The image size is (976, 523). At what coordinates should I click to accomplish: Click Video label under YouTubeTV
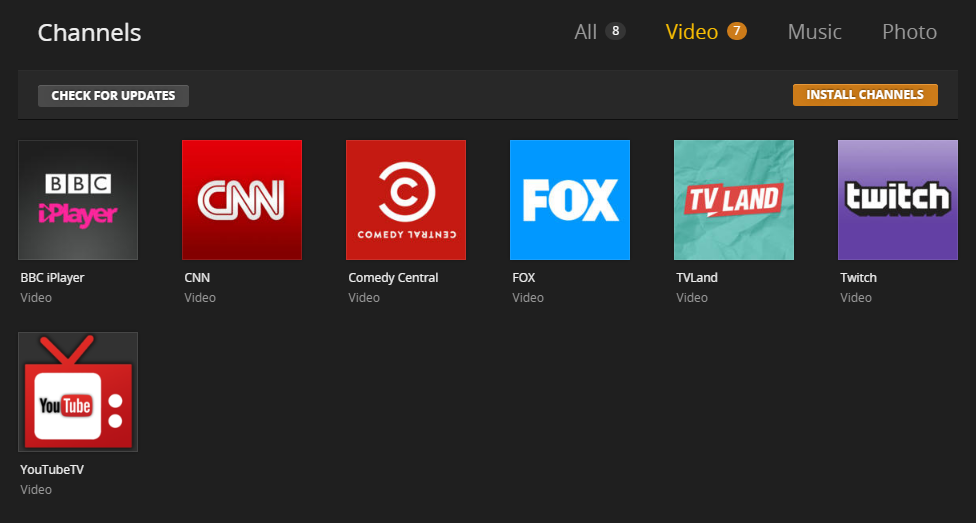[36, 489]
